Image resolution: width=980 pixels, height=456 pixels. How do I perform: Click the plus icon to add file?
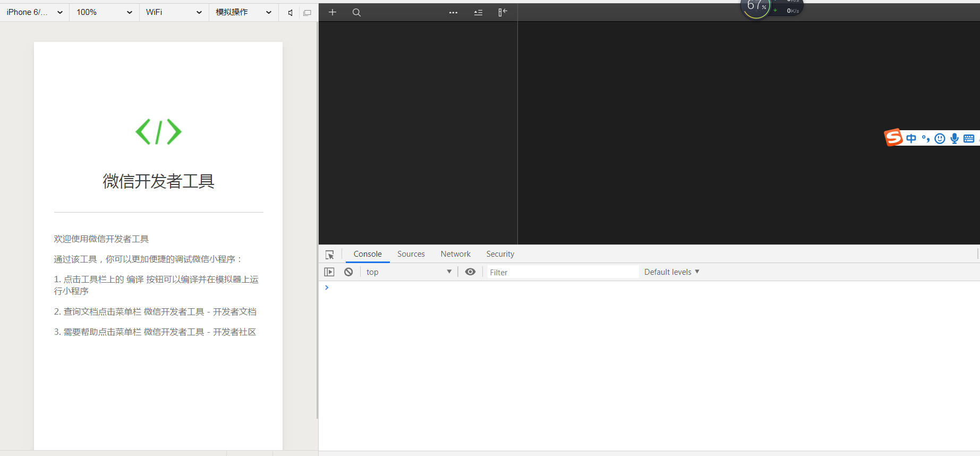pyautogui.click(x=333, y=12)
